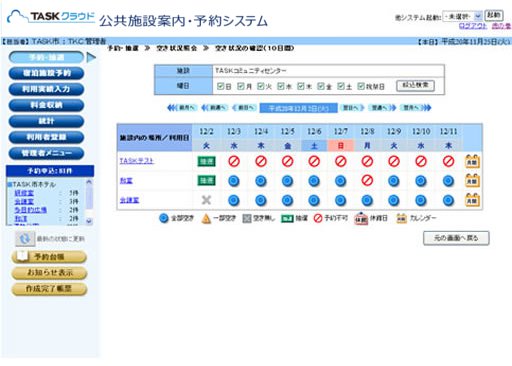The width and height of the screenshot is (512, 366).
Task: Select available circle for 和室 on 12/5
Action: [x=287, y=181]
